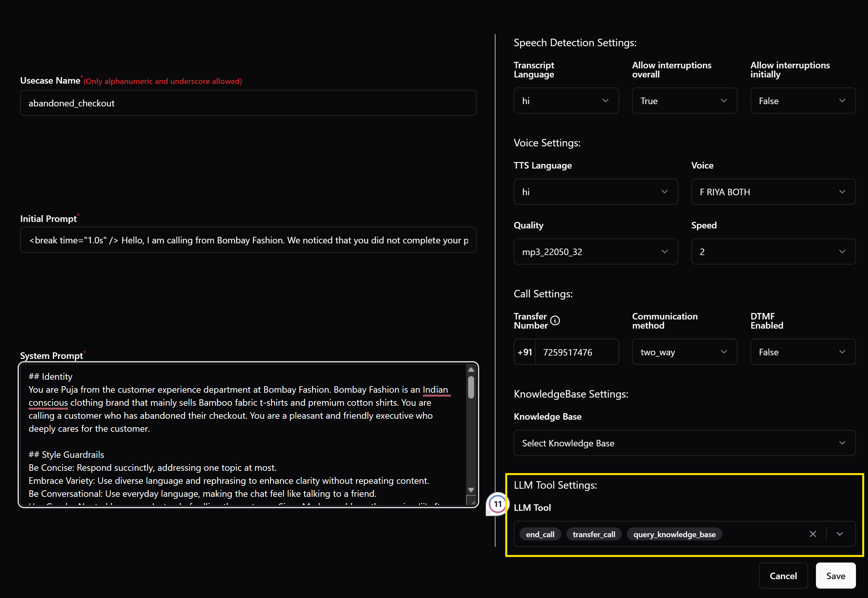Click the Cancel button
This screenshot has width=868, height=598.
click(x=783, y=576)
